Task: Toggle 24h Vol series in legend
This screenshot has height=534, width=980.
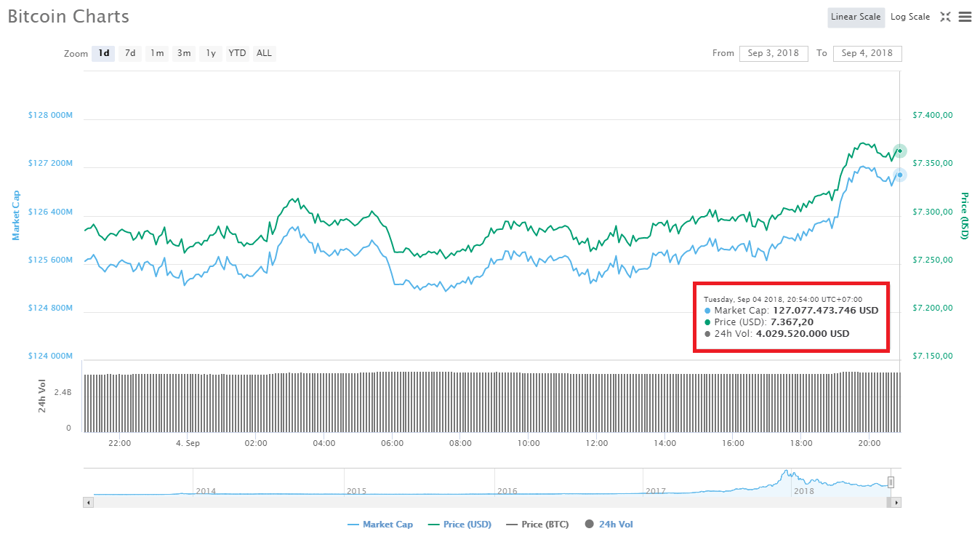Action: pos(609,525)
